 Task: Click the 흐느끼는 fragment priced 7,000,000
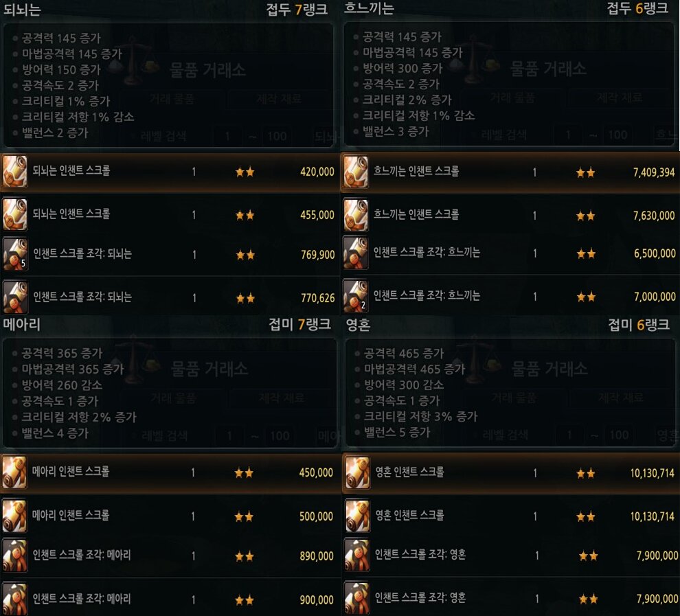click(x=510, y=297)
